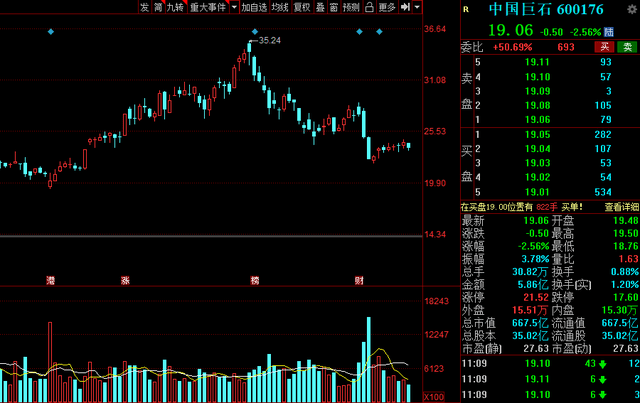The width and height of the screenshot is (640, 403).
Task: Expand the dropdown next to 重大事件
Action: pyautogui.click(x=234, y=7)
